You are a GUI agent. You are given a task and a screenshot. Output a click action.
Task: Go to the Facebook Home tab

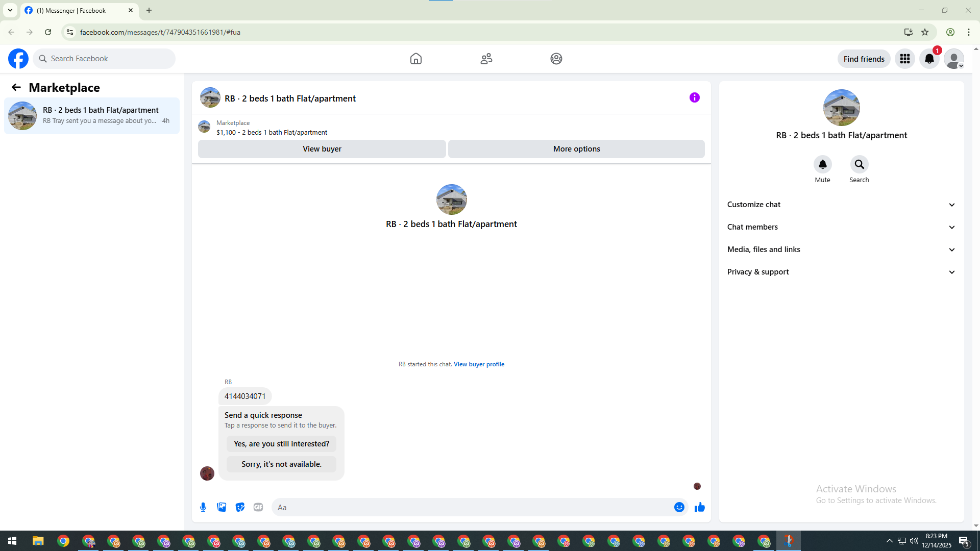click(415, 59)
